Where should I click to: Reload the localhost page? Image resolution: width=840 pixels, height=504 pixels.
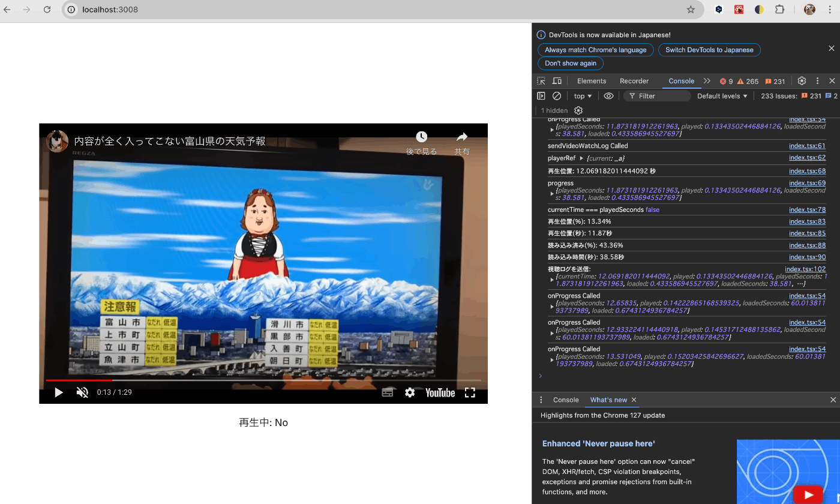(47, 10)
